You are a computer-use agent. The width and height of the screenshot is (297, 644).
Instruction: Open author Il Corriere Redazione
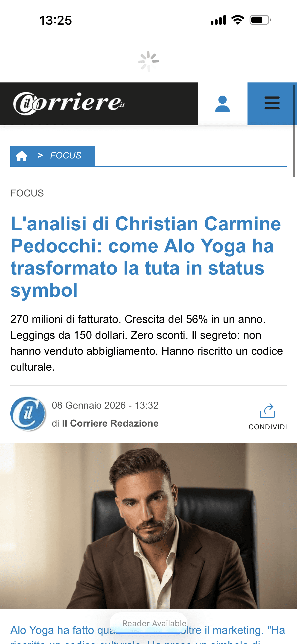click(110, 423)
